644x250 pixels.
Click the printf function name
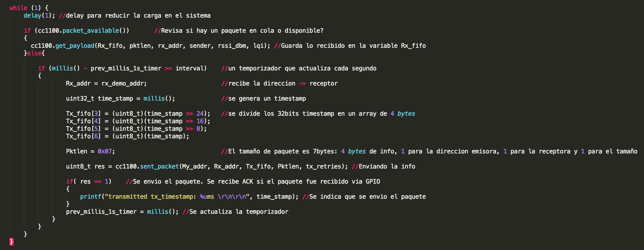[x=90, y=197]
